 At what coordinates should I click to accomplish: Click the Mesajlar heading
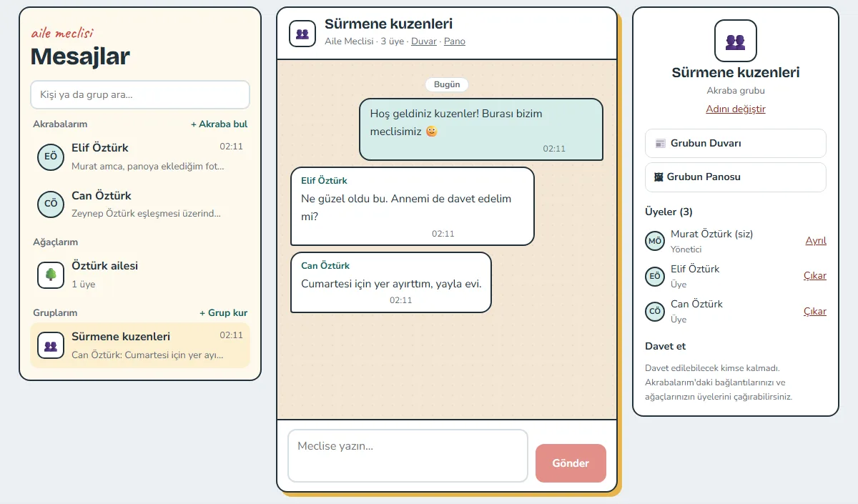coord(80,56)
